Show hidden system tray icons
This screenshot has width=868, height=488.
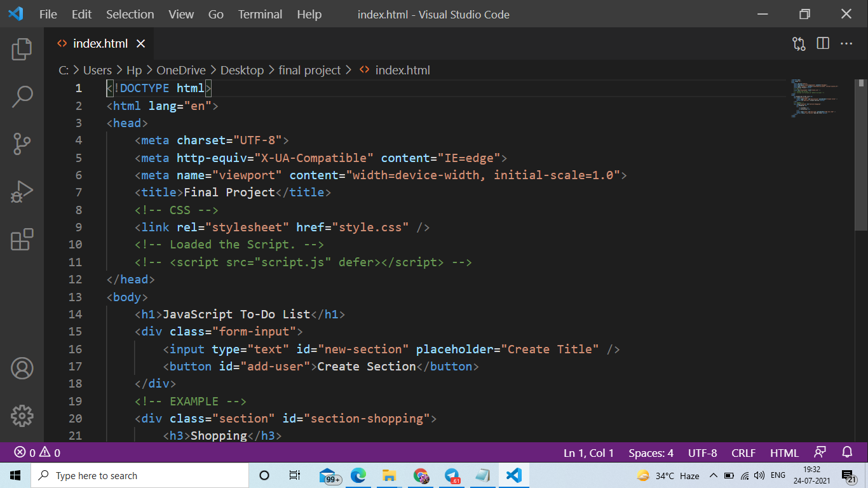713,475
